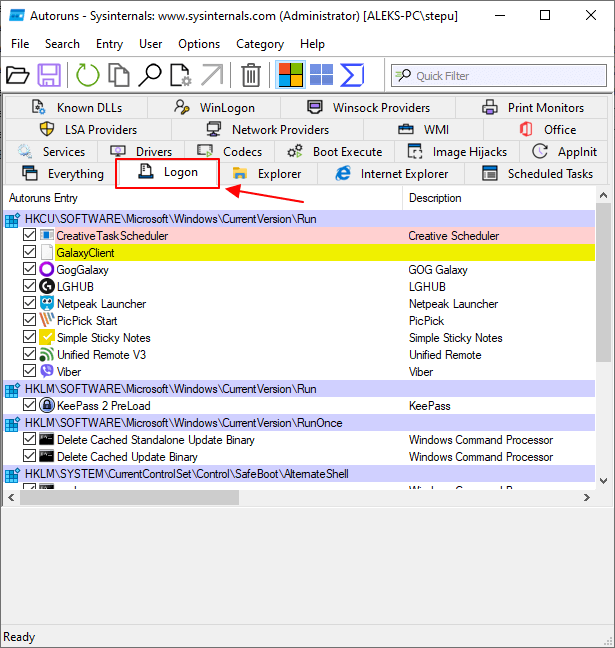615x648 pixels.
Task: Click the Delete Cached Update Binary cmd icon
Action: [46, 456]
